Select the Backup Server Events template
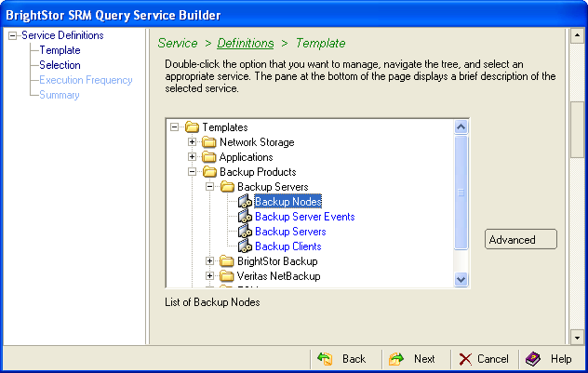This screenshot has height=373, width=588. (305, 217)
